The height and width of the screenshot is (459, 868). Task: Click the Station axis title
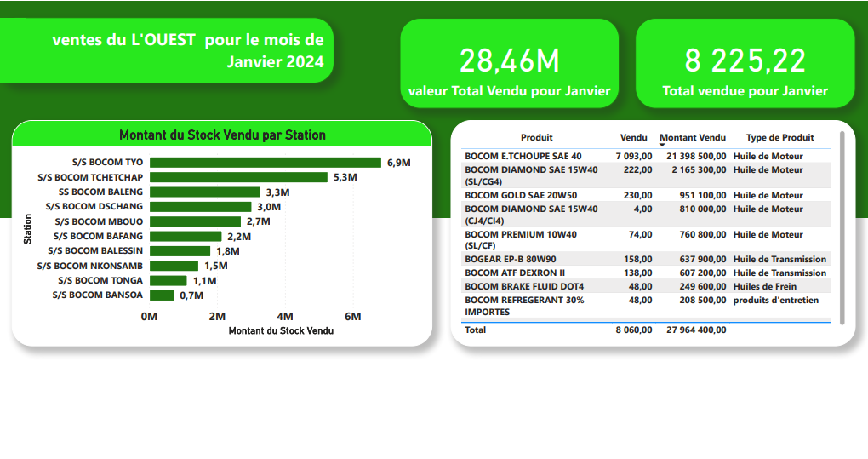(27, 229)
